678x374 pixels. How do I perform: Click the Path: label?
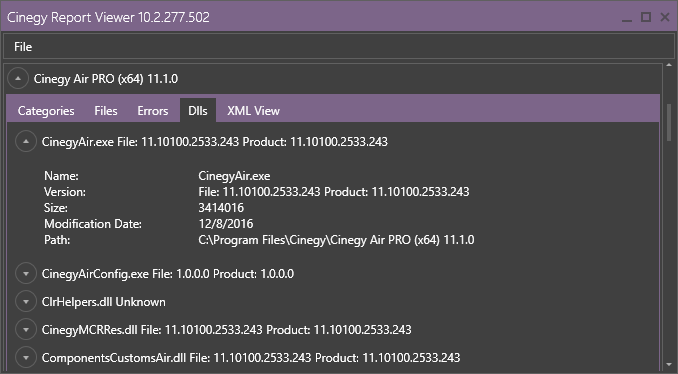[x=57, y=240]
